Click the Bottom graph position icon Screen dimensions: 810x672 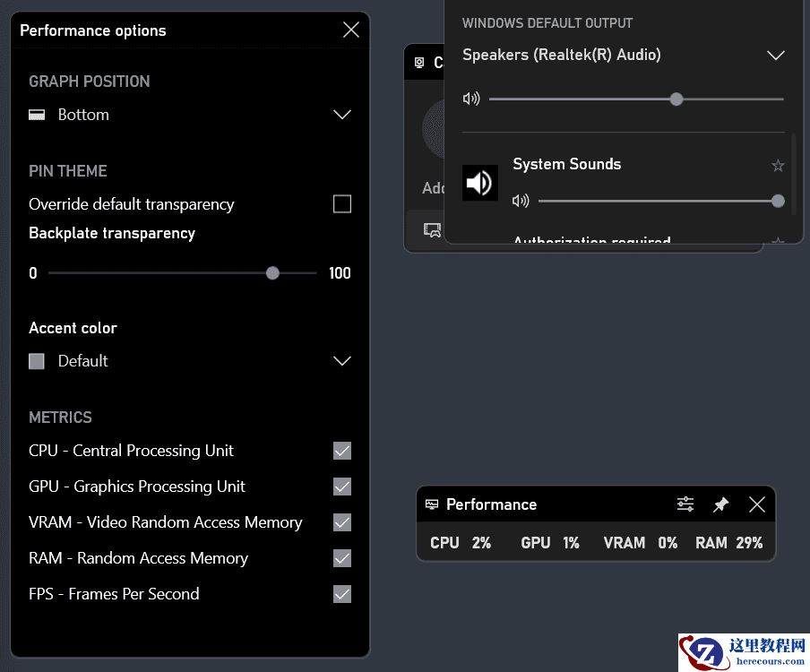pos(36,115)
